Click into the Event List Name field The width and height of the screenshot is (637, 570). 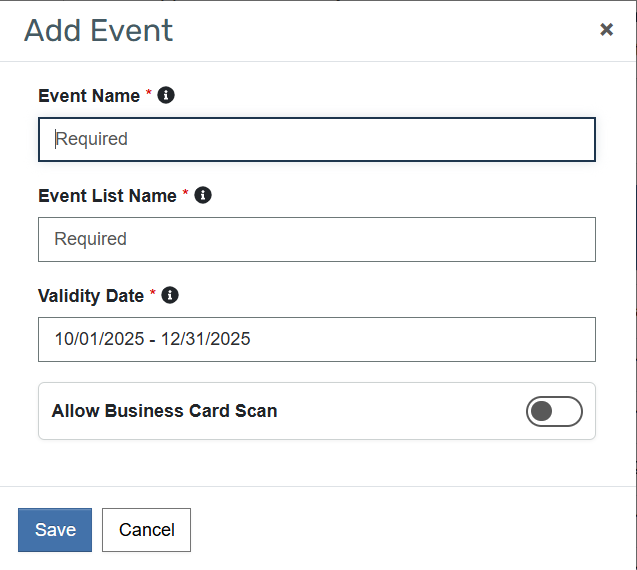[x=316, y=239]
